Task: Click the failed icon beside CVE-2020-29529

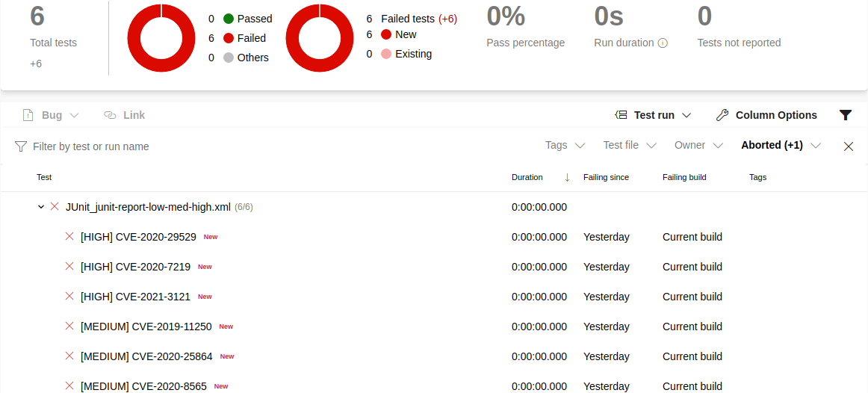Action: coord(69,237)
